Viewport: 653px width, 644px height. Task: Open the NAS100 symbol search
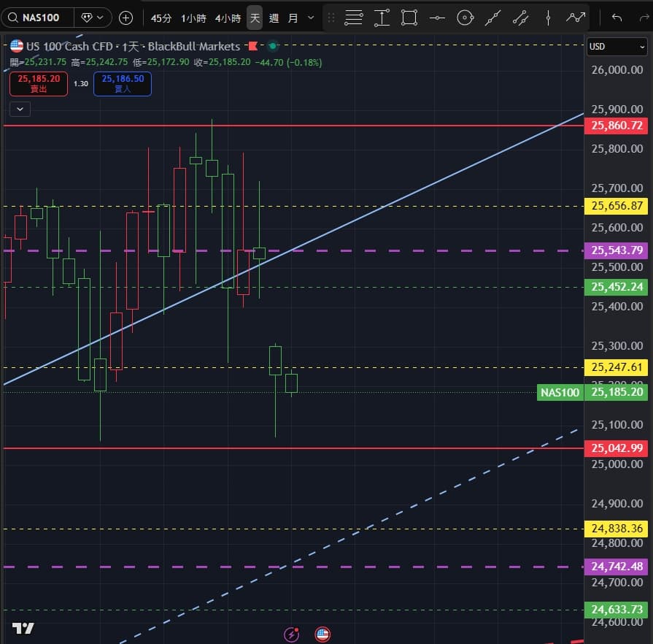click(x=37, y=18)
